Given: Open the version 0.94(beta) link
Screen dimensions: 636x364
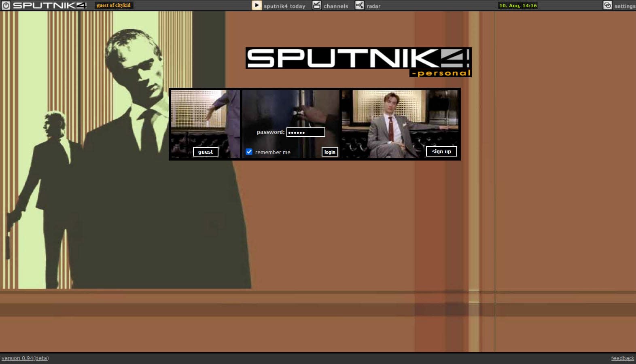Looking at the screenshot, I should point(25,358).
